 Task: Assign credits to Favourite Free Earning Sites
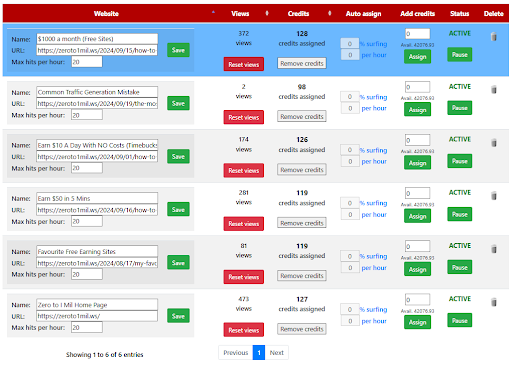417,269
